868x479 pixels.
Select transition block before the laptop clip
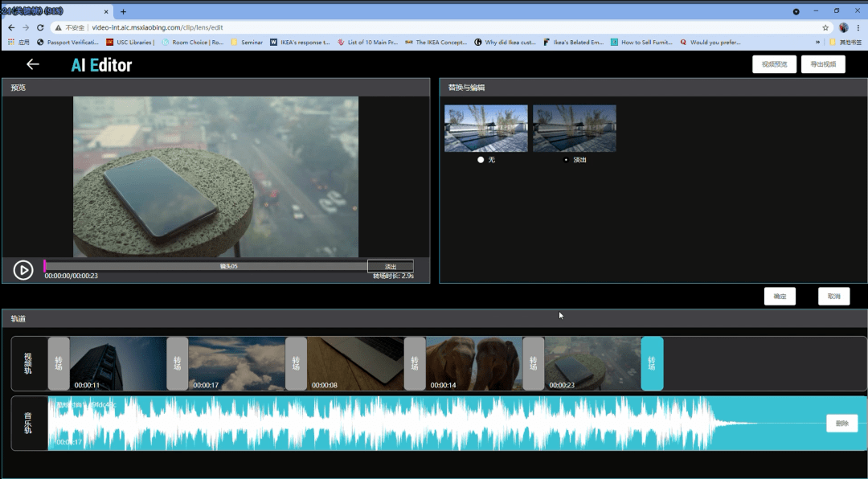click(296, 363)
